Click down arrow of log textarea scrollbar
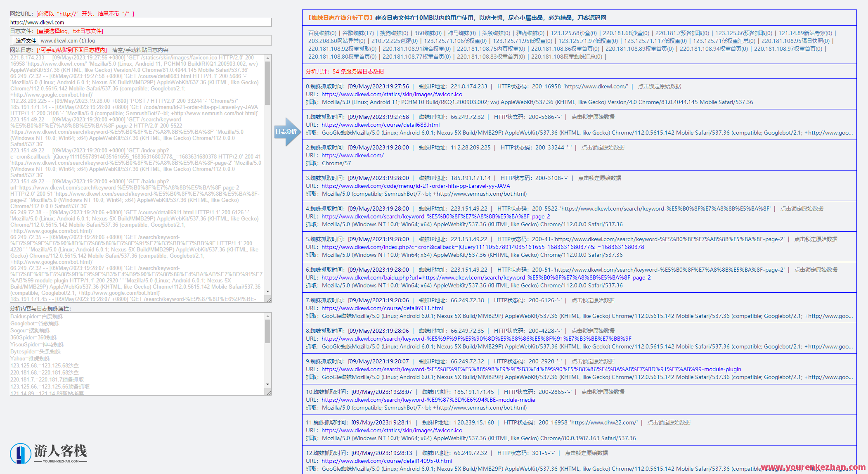Image resolution: width=868 pixels, height=474 pixels. tap(268, 292)
